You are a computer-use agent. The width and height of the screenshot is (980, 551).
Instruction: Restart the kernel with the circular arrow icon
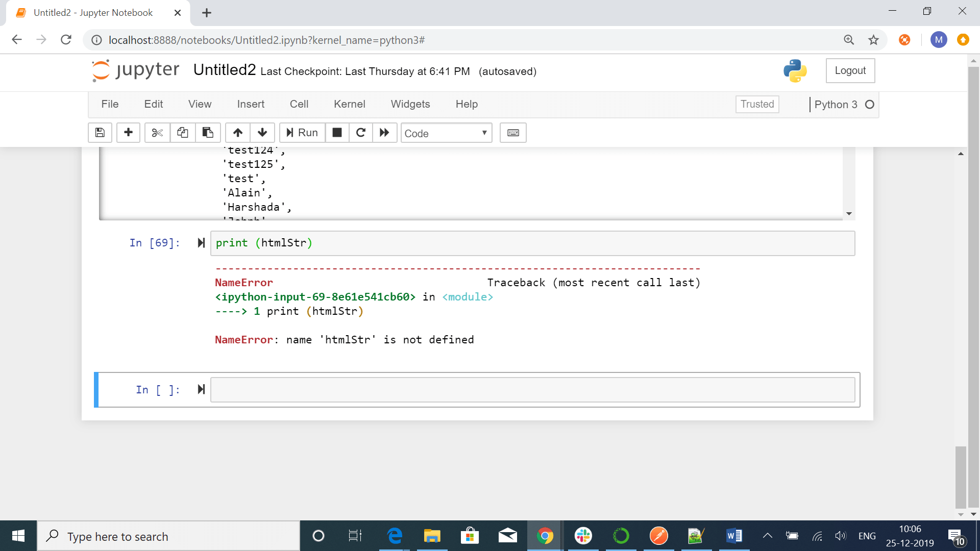coord(360,133)
